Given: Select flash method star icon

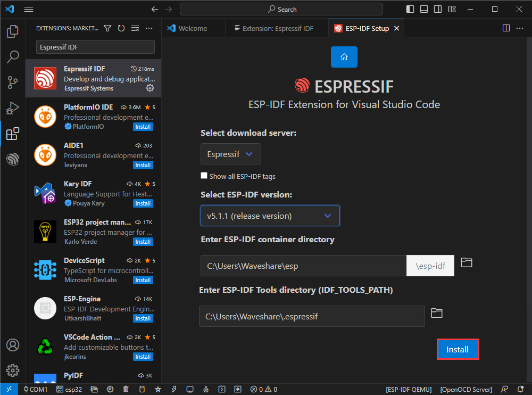Looking at the screenshot, I should [x=158, y=389].
